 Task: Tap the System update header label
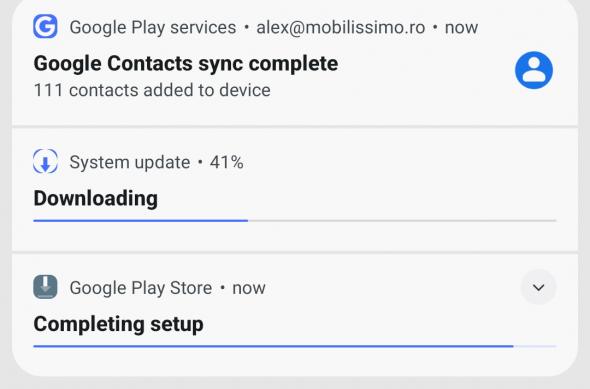coord(130,163)
